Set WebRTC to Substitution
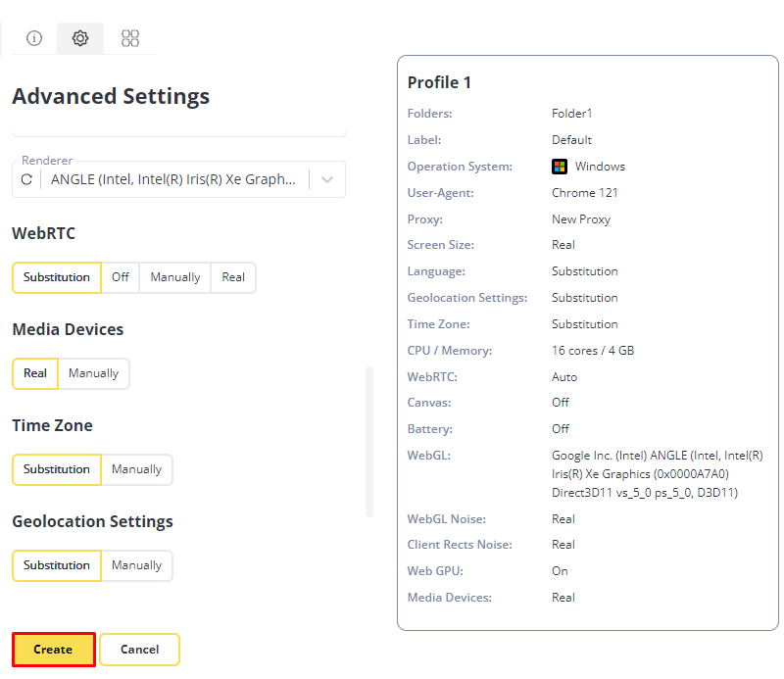This screenshot has height=679, width=784. [57, 277]
